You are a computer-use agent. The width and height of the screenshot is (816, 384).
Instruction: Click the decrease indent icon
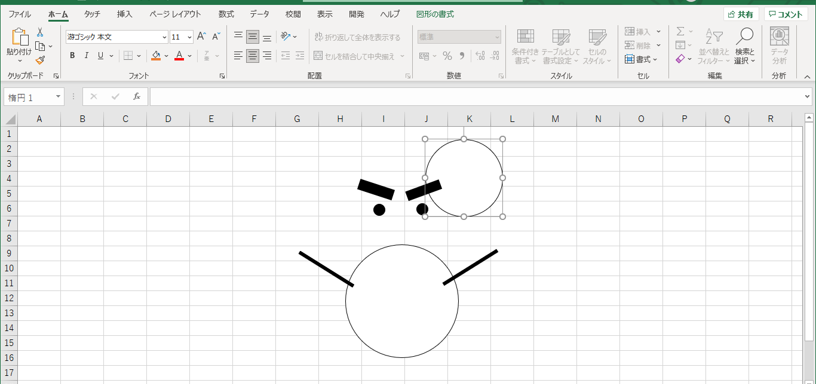click(285, 55)
